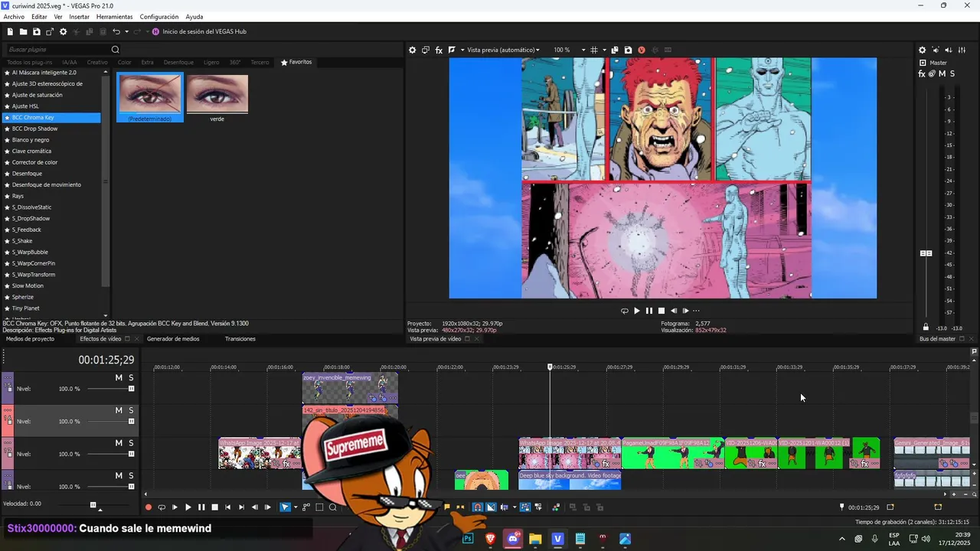Open the 100 % zoom dropdown in preview
The height and width of the screenshot is (551, 980).
click(x=569, y=50)
